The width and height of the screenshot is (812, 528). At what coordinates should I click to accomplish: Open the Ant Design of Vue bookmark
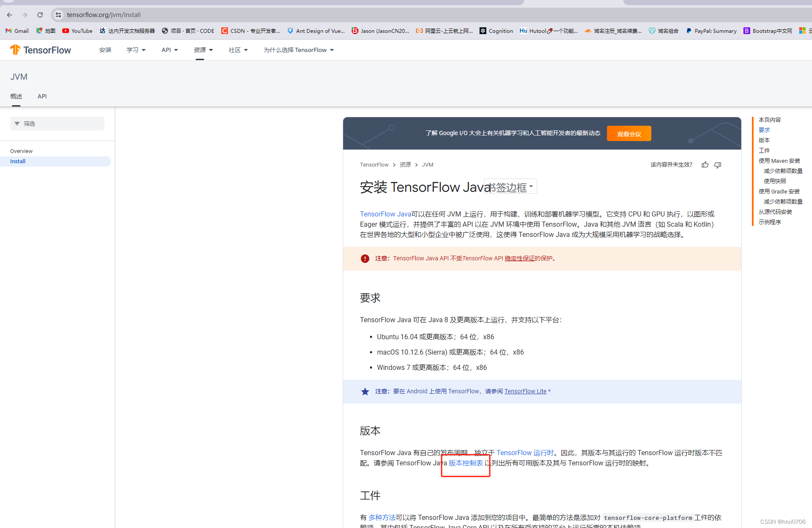(316, 31)
